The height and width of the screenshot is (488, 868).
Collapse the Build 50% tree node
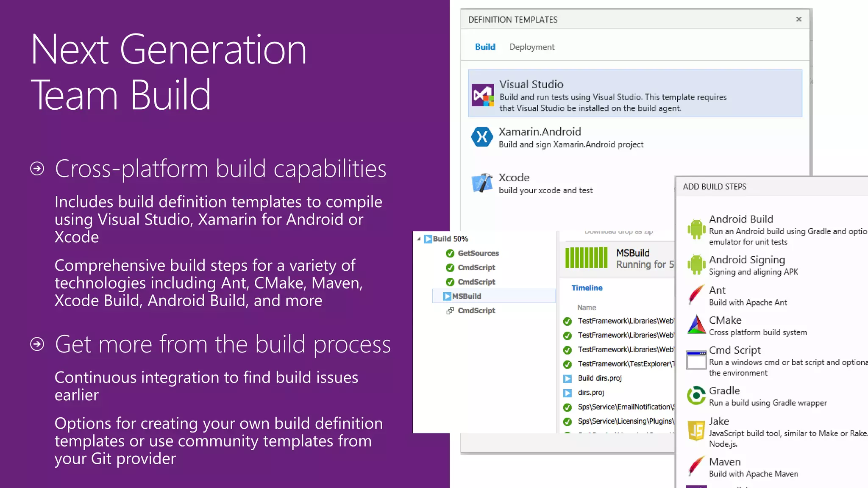coord(419,239)
